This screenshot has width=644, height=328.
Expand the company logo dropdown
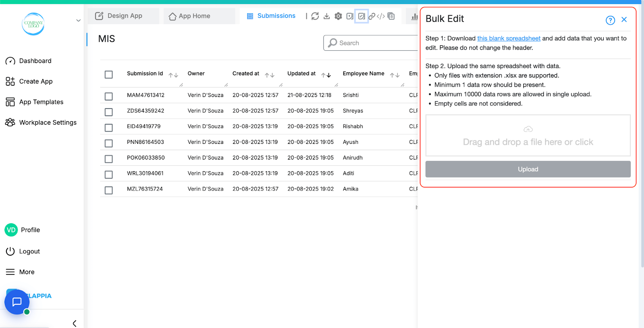tap(78, 20)
